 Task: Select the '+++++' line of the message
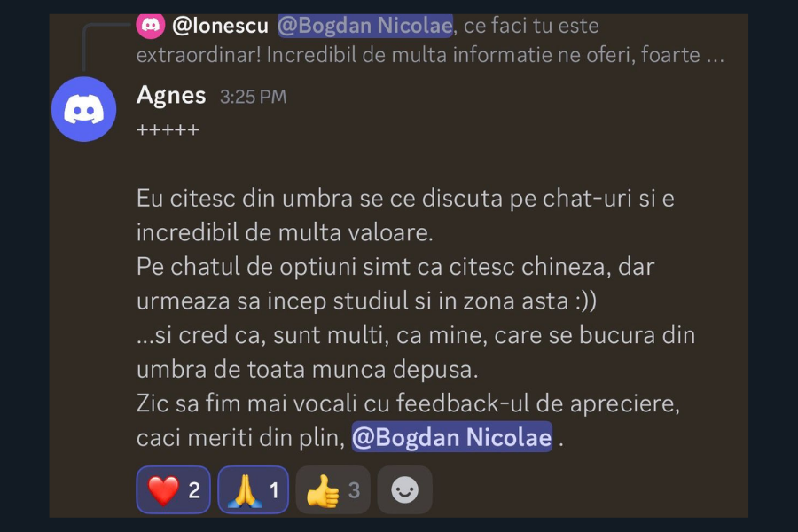tap(168, 129)
